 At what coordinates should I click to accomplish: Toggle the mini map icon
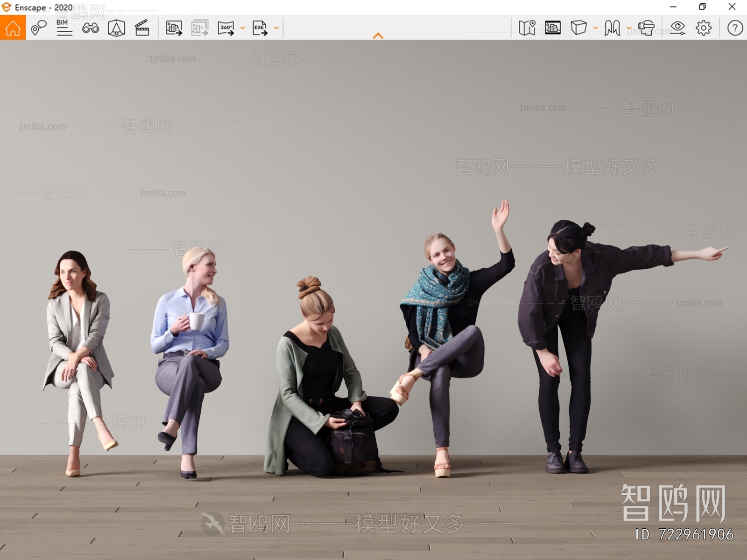click(527, 28)
